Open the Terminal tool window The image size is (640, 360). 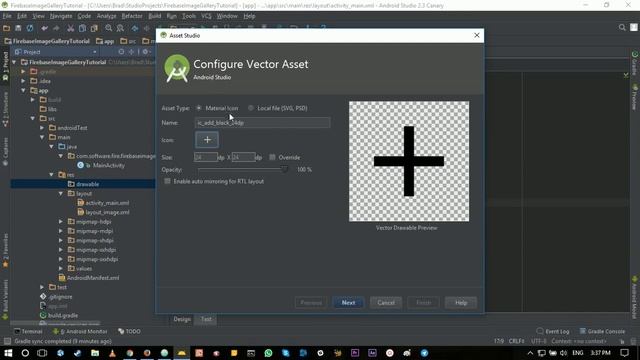[x=28, y=331]
